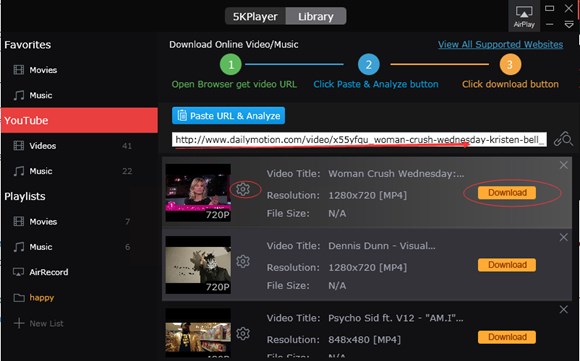This screenshot has height=361, width=580.
Task: Download the Dennis Dunn video
Action: tap(507, 265)
